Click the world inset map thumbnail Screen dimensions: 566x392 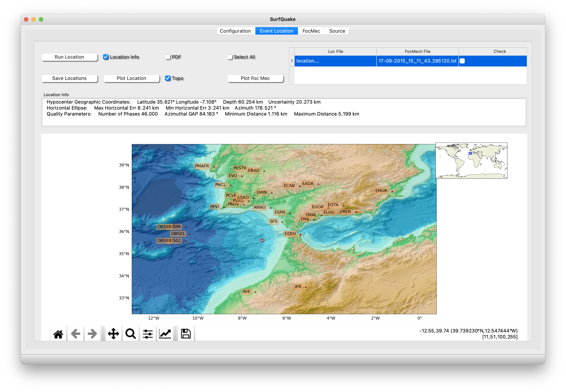point(471,161)
